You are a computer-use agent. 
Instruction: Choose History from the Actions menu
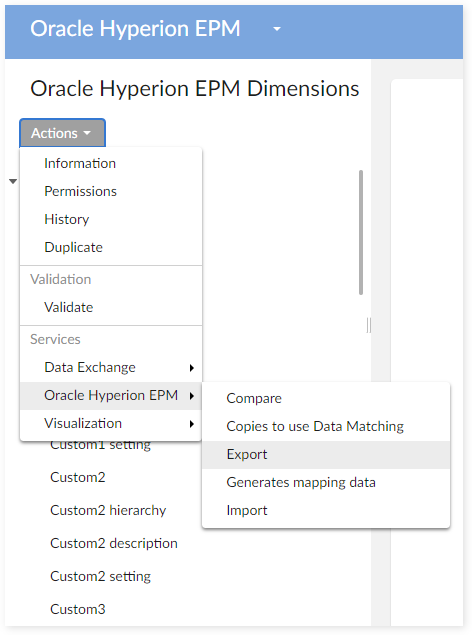tap(111, 219)
